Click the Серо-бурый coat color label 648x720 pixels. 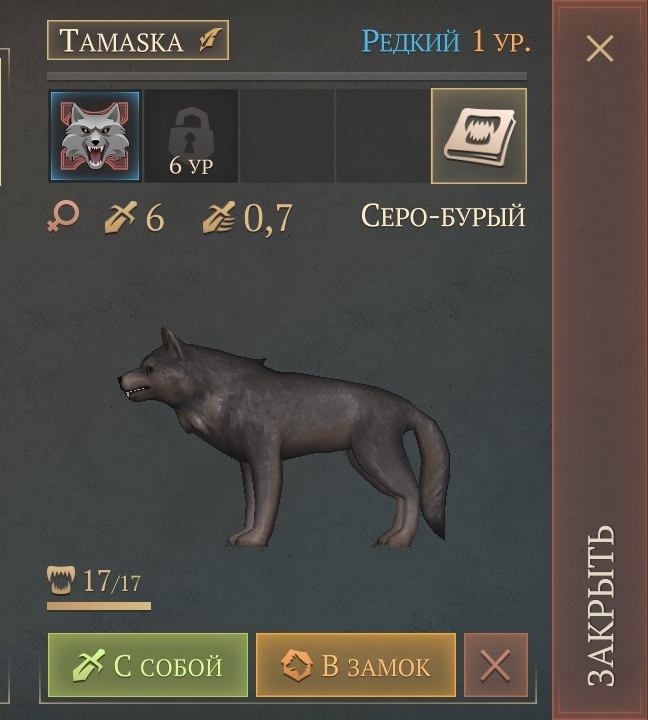pyautogui.click(x=443, y=216)
